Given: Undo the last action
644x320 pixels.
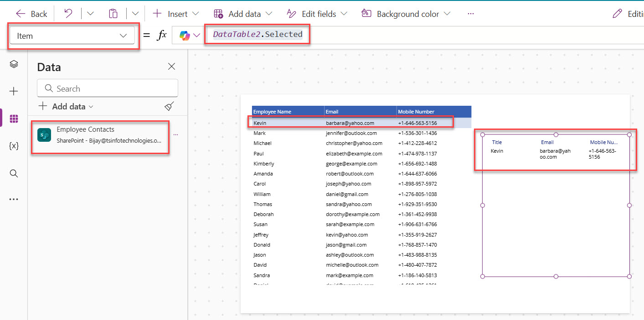Looking at the screenshot, I should [x=68, y=14].
